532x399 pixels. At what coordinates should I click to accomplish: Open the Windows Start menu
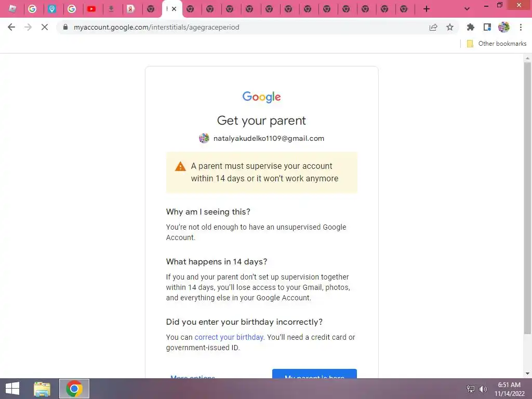point(12,389)
